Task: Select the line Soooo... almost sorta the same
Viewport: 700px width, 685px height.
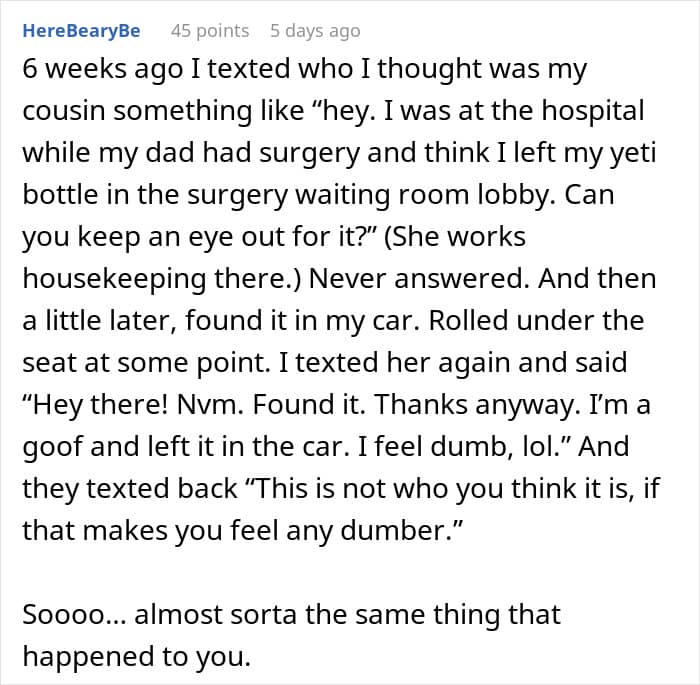Action: pos(292,614)
